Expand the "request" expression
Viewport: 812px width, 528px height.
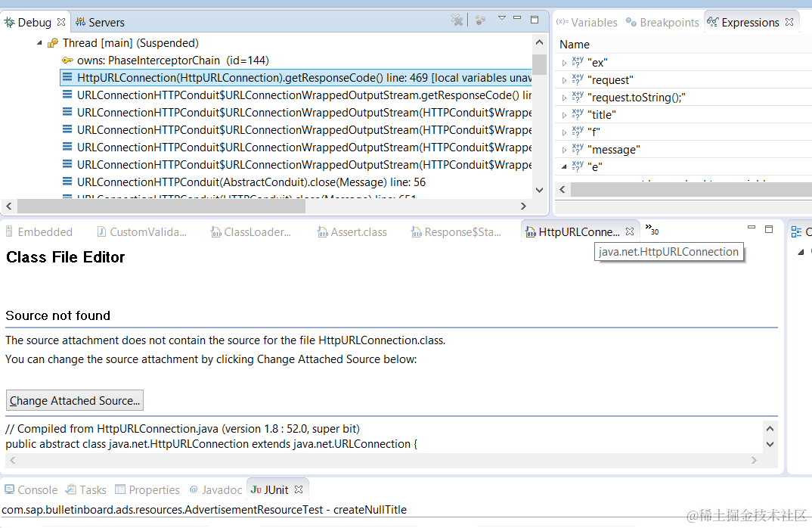564,81
